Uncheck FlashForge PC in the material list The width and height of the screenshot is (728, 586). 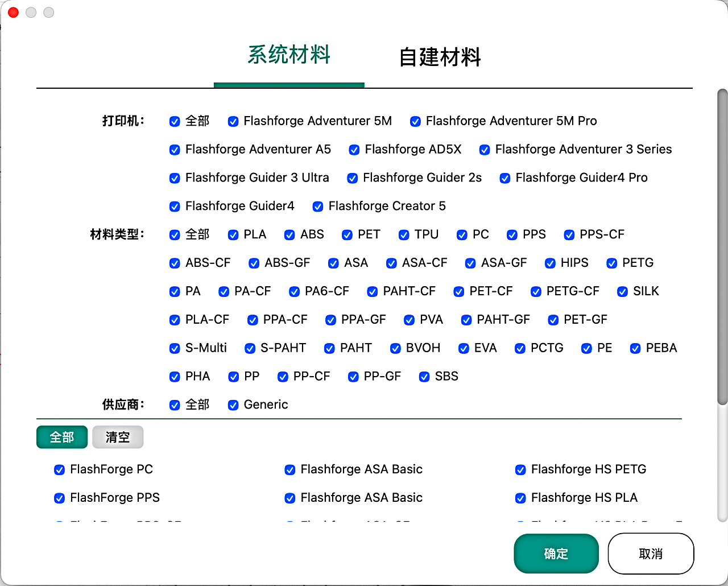click(59, 470)
